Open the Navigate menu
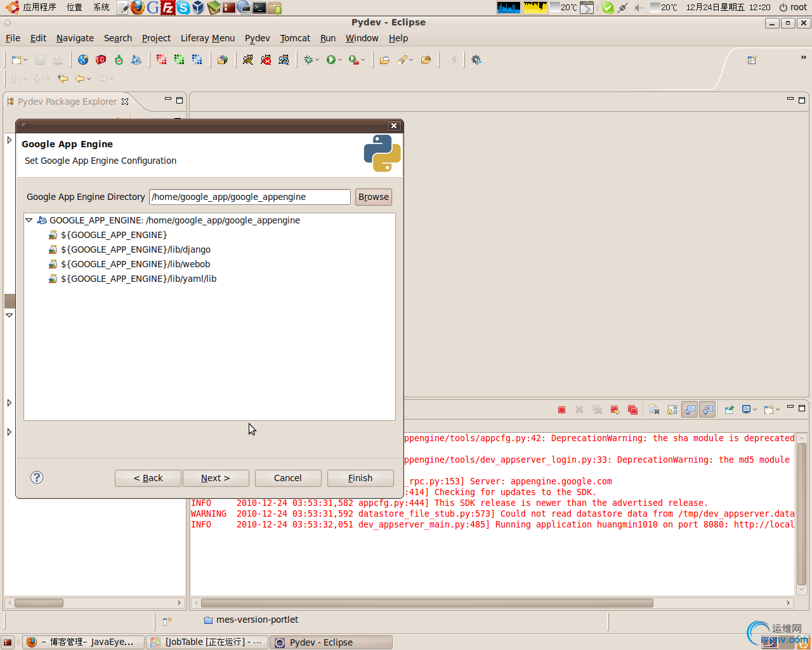Viewport: 812px width, 650px height. (75, 38)
